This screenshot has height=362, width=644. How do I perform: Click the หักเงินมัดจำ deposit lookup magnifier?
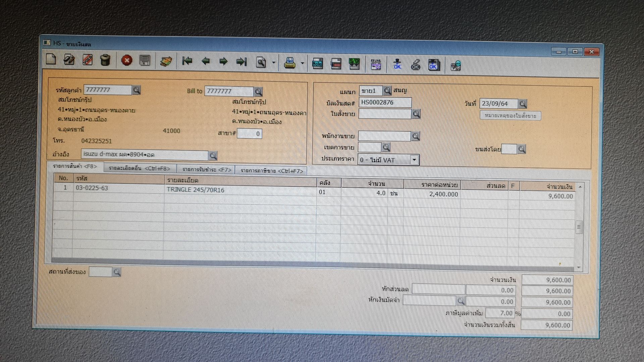(461, 301)
